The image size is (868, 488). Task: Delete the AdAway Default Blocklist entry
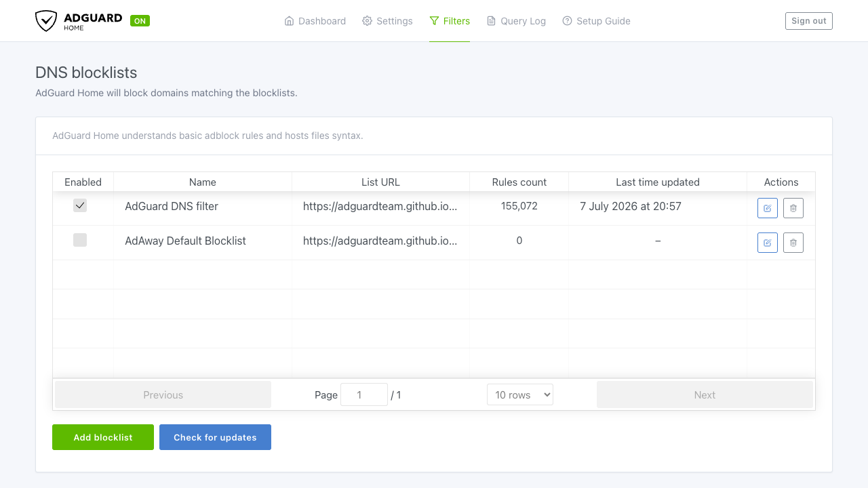tap(793, 243)
